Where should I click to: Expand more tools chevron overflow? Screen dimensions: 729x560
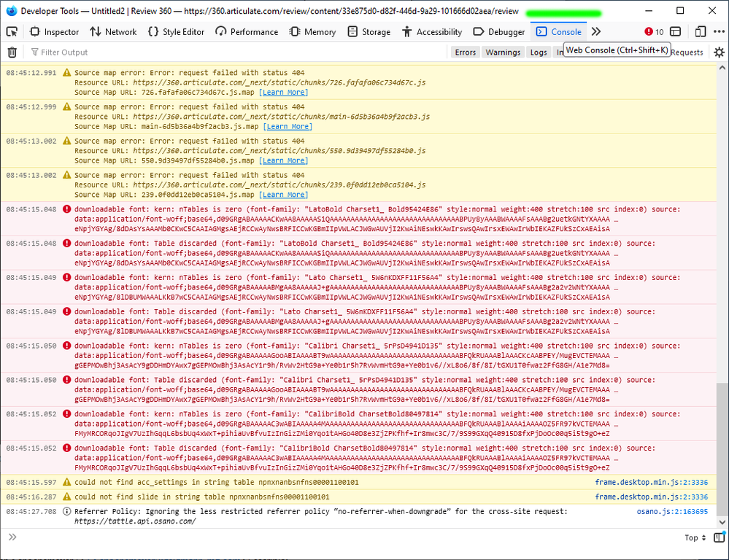pyautogui.click(x=596, y=32)
